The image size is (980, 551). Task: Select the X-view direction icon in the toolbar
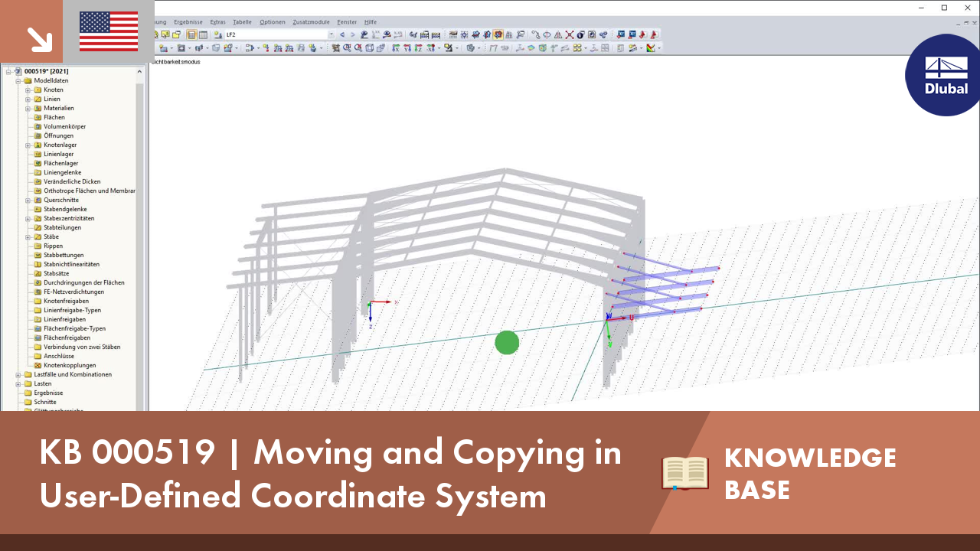click(394, 47)
